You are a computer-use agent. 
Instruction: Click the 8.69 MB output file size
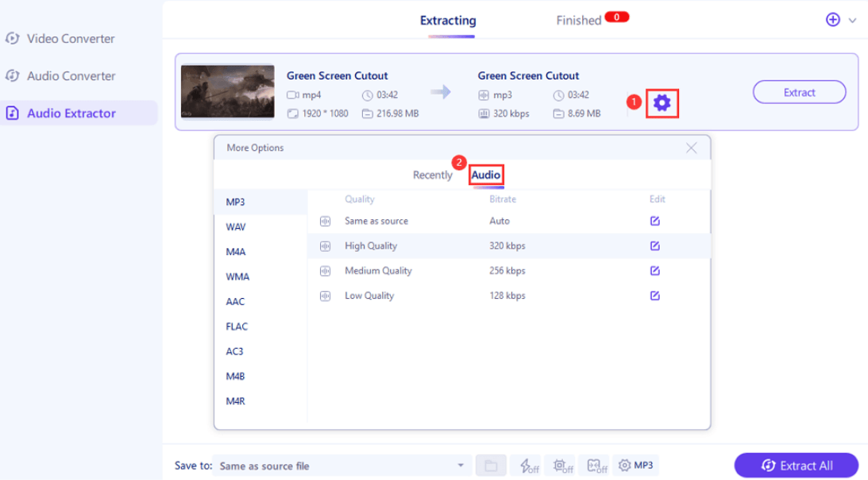pyautogui.click(x=584, y=114)
